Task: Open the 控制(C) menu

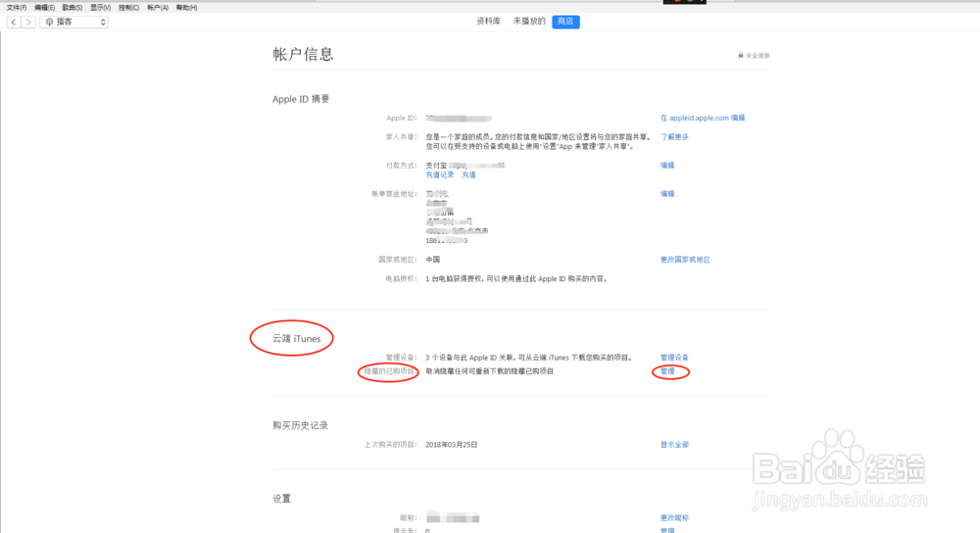Action: point(128,8)
